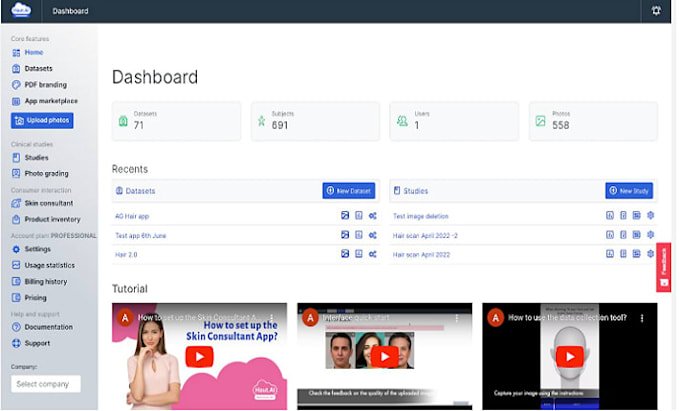Play the Interface quick start video
The width and height of the screenshot is (680, 411).
pos(384,357)
